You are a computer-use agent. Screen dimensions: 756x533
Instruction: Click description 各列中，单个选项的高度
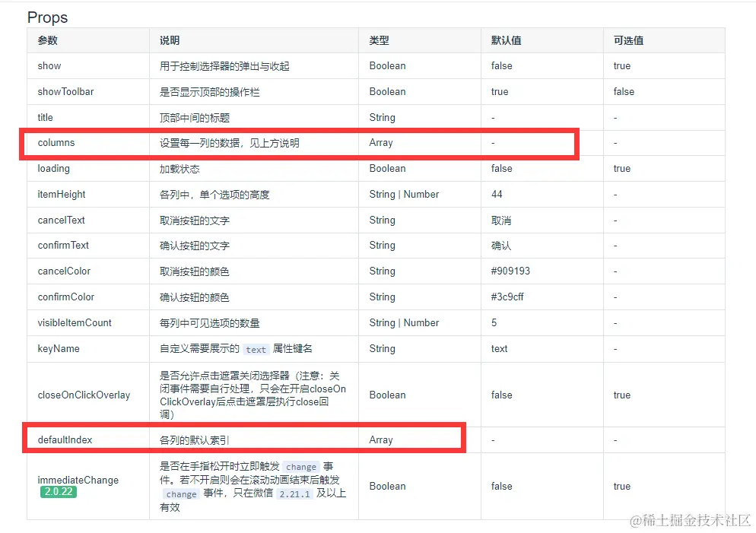214,195
